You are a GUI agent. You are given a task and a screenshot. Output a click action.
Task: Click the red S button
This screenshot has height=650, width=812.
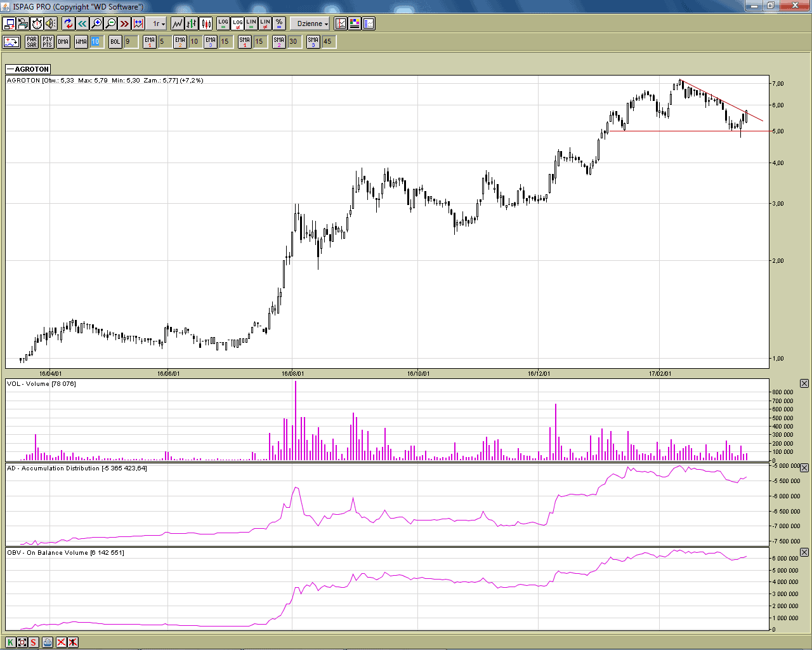pos(34,642)
